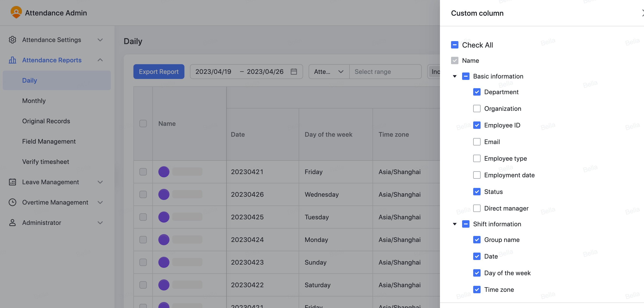Select the Leave Management calendar icon
Screen dimensions: 644x308
[12, 182]
